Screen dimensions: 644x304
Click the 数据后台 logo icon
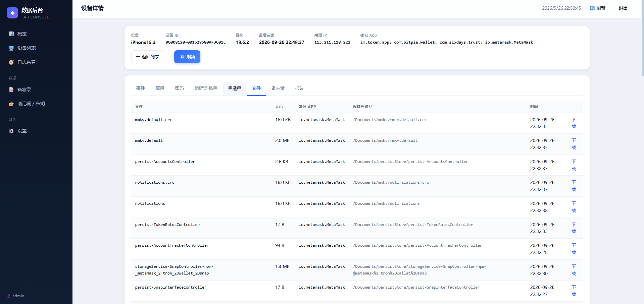click(x=12, y=13)
